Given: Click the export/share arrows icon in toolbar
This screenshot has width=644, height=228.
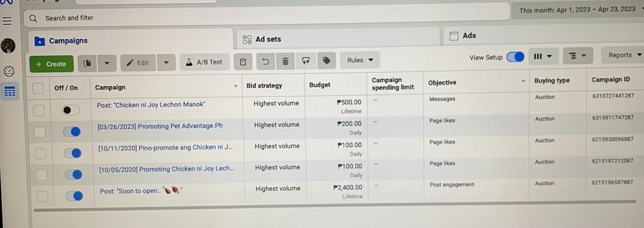Looking at the screenshot, I should click(x=306, y=61).
